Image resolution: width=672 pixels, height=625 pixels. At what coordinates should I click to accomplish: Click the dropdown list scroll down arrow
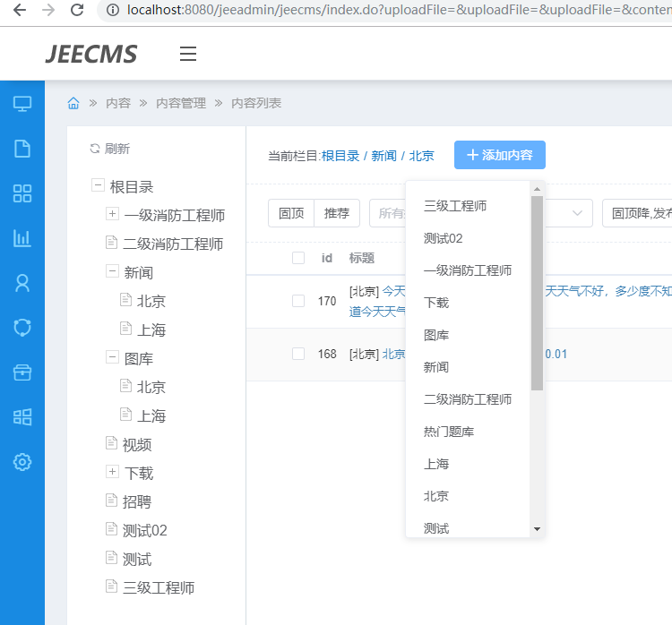(x=537, y=529)
